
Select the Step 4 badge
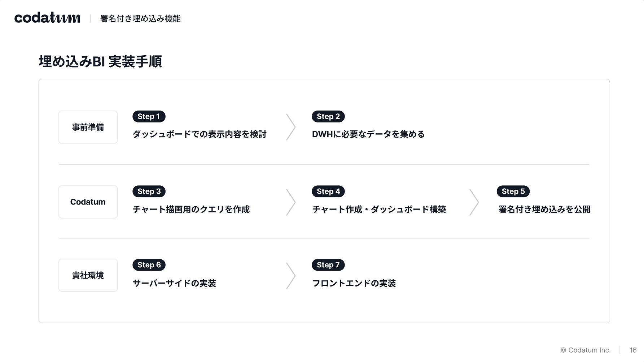click(x=328, y=191)
